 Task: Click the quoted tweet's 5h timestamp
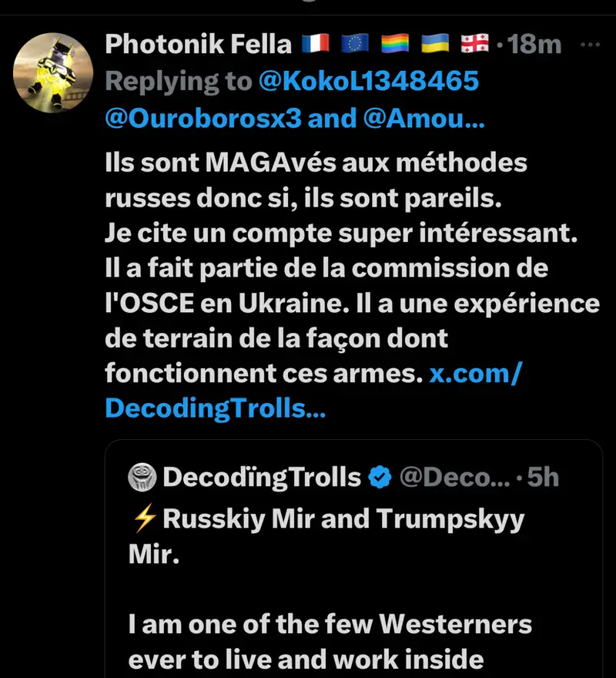point(543,478)
